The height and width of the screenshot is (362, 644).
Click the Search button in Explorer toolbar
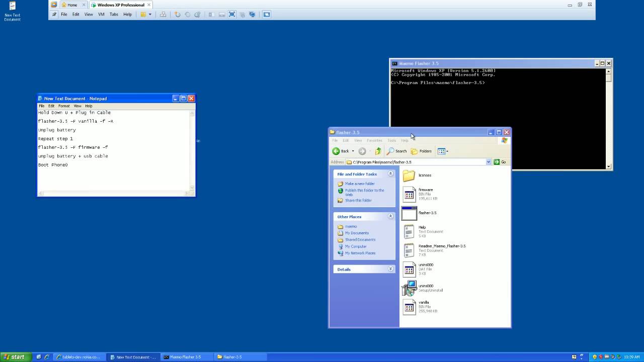[397, 151]
